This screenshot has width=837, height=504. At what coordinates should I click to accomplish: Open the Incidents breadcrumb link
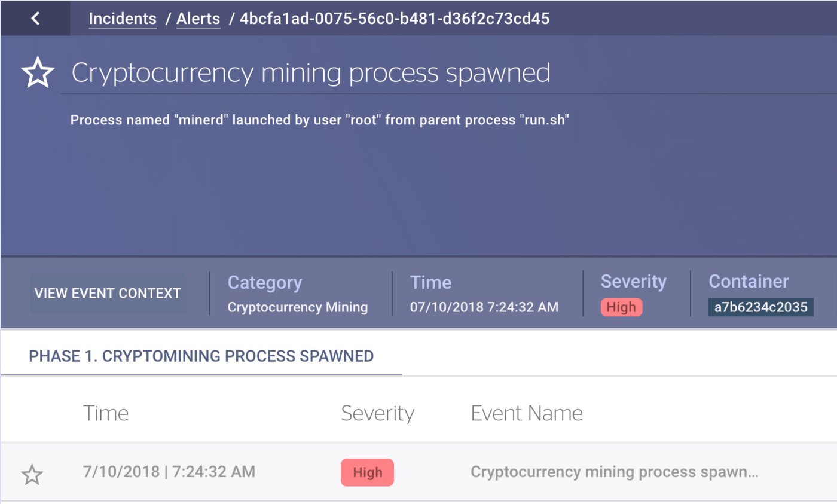click(x=123, y=19)
